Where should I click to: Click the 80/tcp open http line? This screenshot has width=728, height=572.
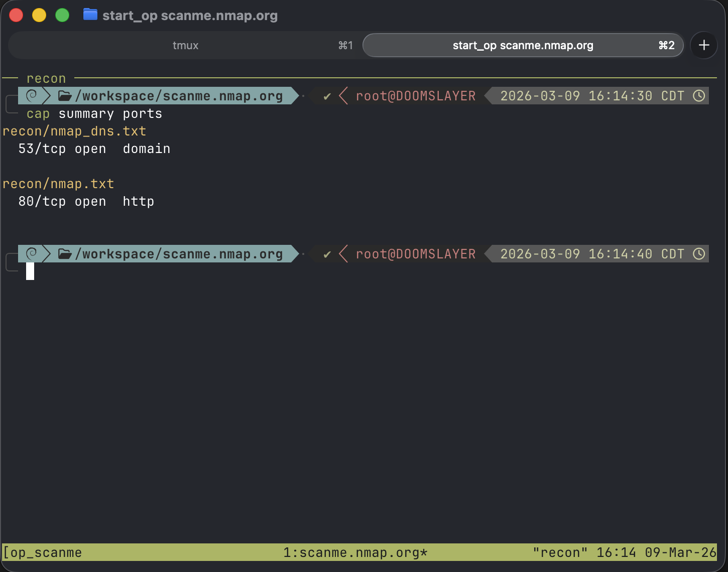[x=86, y=201]
